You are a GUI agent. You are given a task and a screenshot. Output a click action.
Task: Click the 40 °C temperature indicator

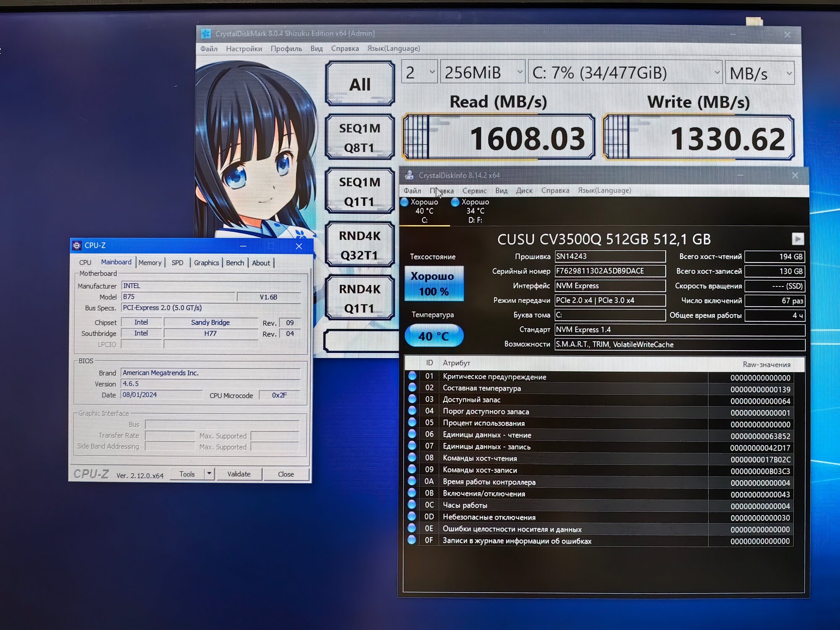coord(433,336)
